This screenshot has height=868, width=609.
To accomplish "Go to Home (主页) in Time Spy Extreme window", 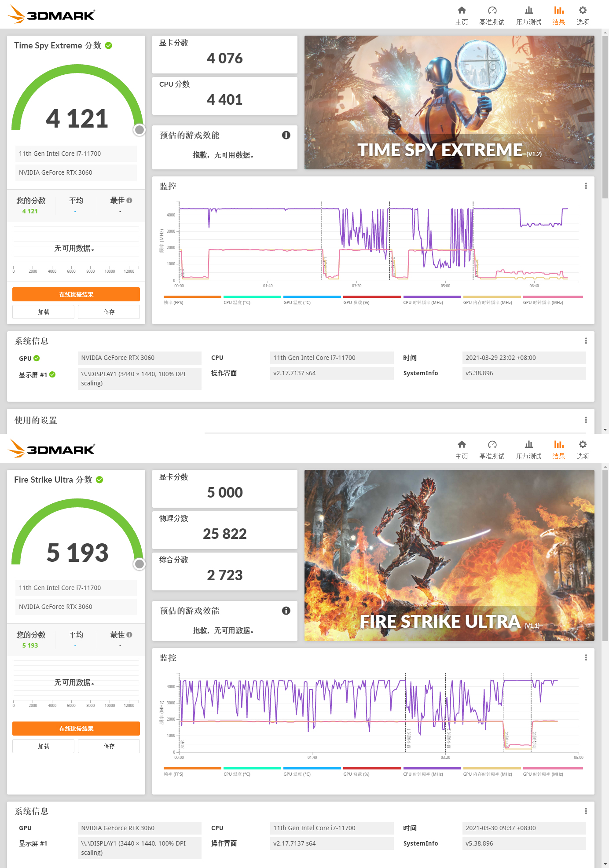I will tap(462, 15).
